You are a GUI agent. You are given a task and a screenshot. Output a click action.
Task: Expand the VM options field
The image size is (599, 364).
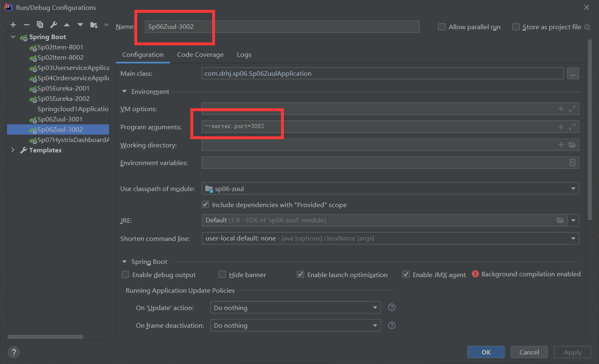pos(572,109)
